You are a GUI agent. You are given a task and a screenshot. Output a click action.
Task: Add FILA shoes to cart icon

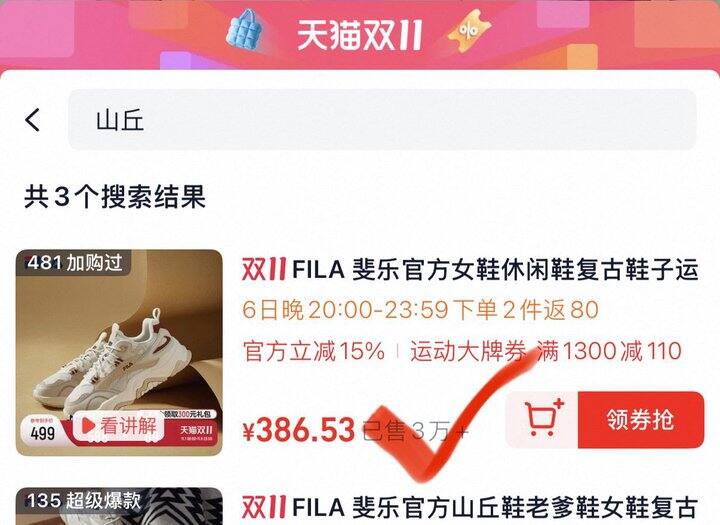(542, 419)
